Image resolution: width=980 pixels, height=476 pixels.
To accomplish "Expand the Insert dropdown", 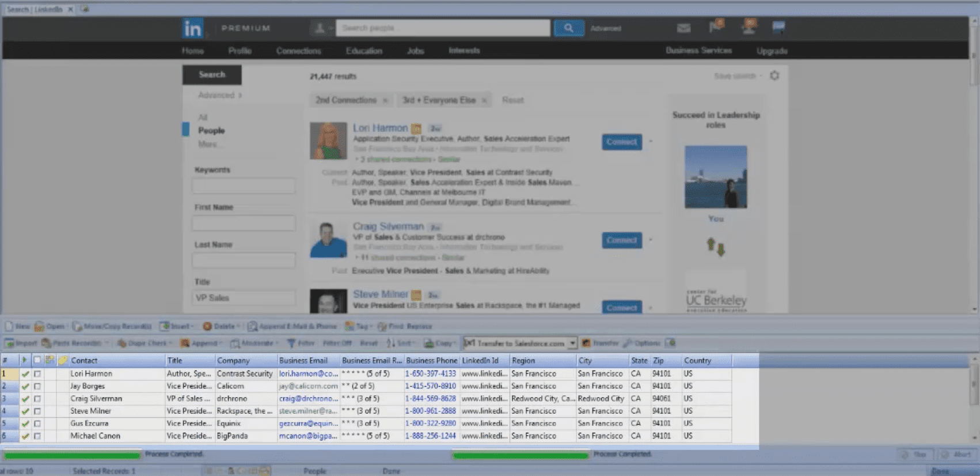I will pos(192,326).
